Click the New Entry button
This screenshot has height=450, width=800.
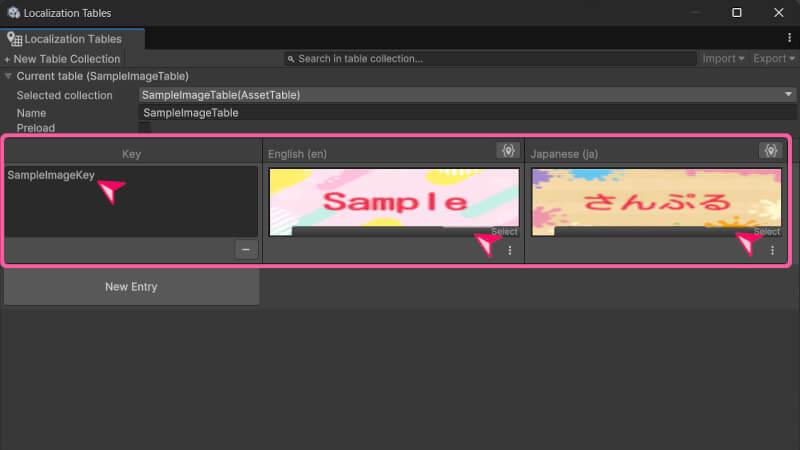coord(131,287)
